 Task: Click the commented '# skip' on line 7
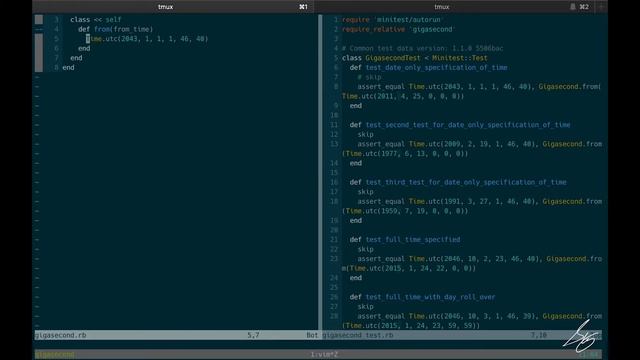pos(369,77)
